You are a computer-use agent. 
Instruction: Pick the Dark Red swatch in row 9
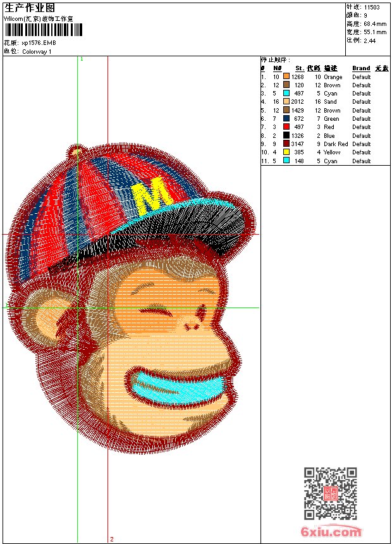coord(286,144)
